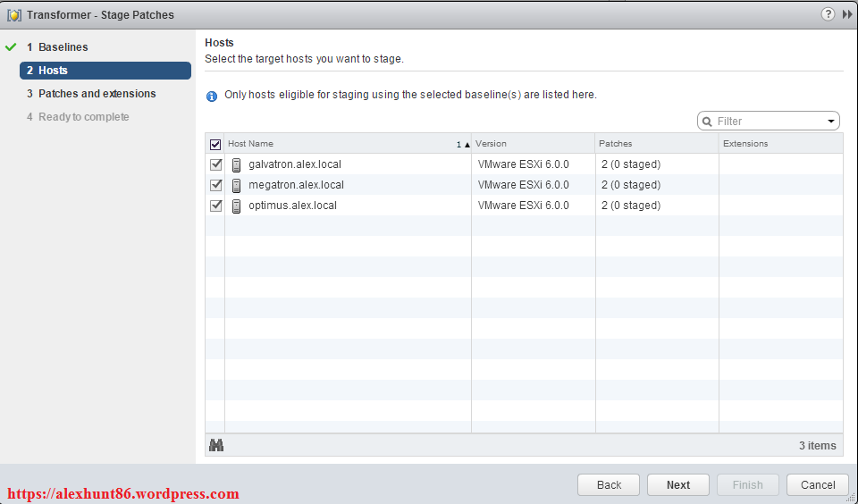Select the optimus.alex.local host name
858x504 pixels.
(293, 206)
